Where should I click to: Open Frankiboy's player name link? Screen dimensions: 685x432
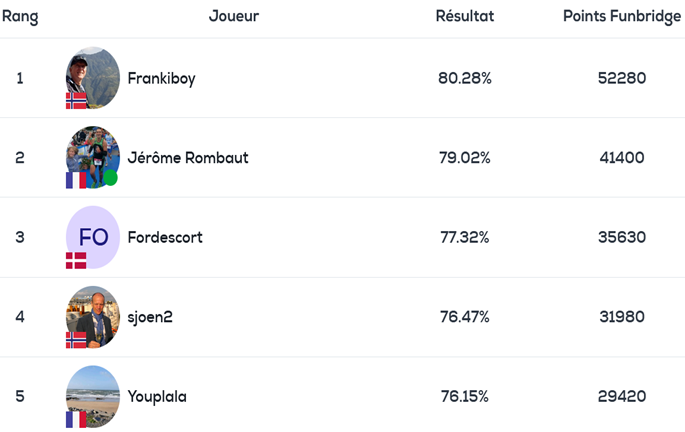161,78
